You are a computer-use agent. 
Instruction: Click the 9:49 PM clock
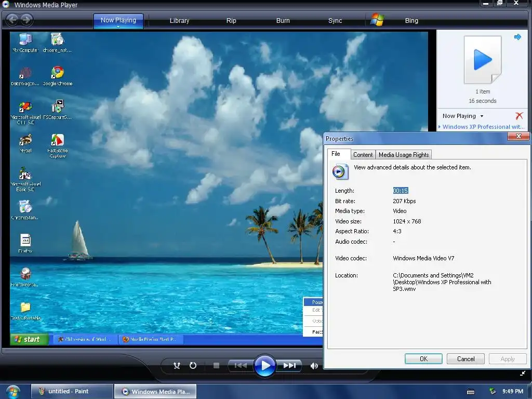click(x=513, y=391)
